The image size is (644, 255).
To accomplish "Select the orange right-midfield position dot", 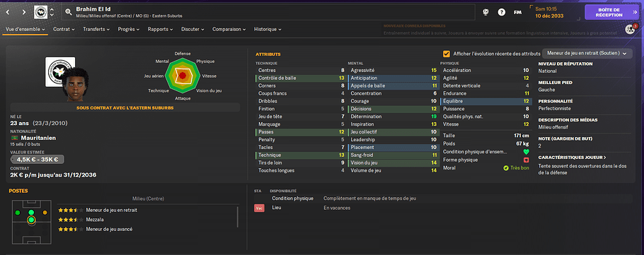I will 45,213.
